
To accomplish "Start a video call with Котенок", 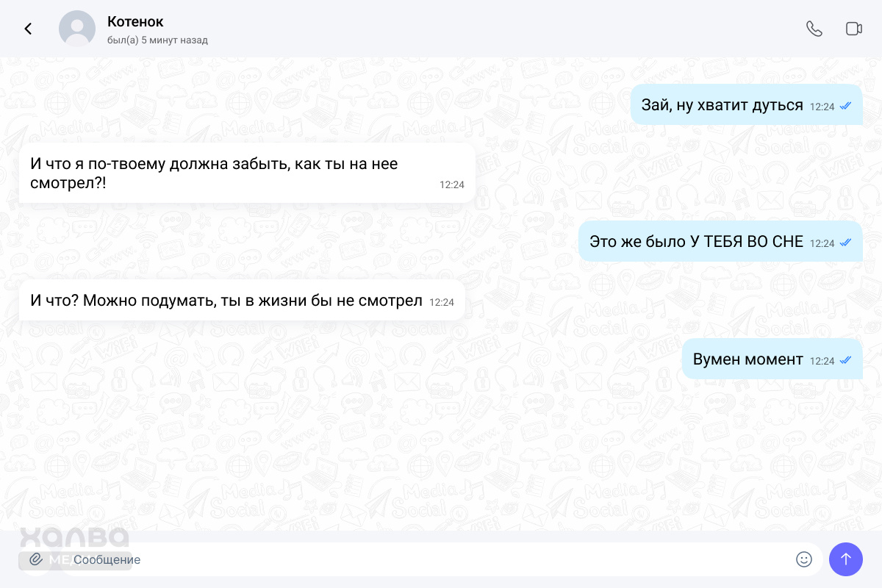I will 853,29.
